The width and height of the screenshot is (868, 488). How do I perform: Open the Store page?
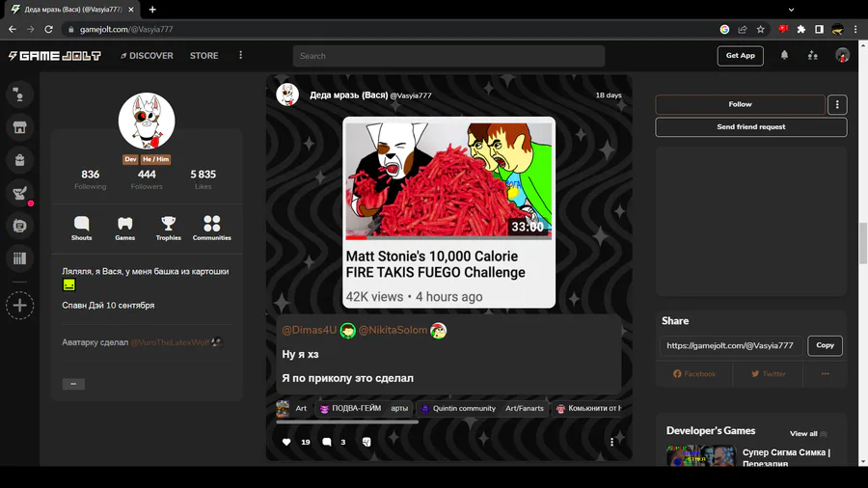pos(204,56)
